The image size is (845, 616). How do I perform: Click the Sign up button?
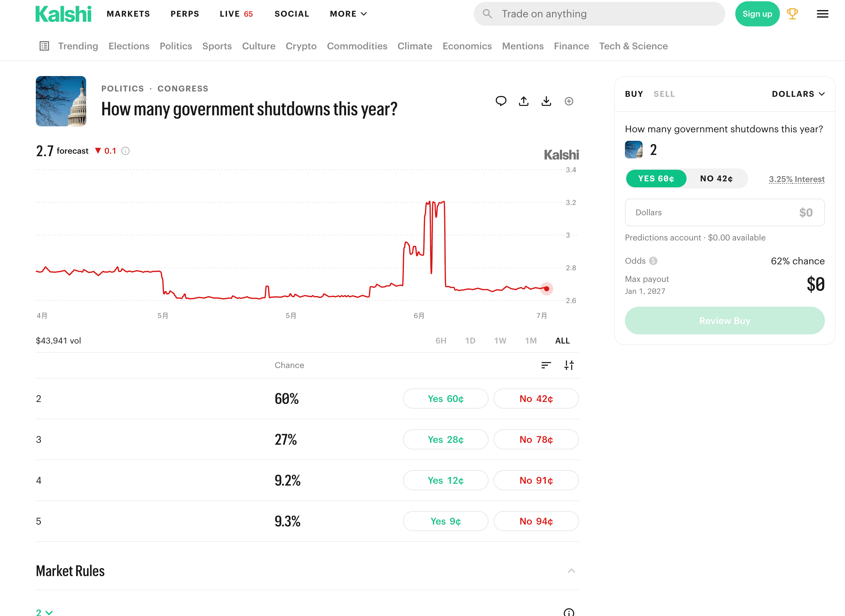757,14
